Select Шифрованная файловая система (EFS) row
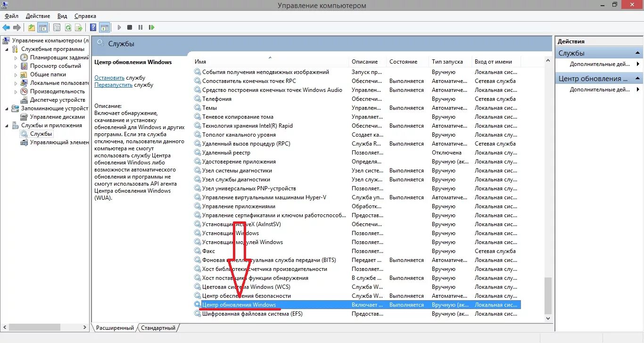Viewport: 644px width, 343px height. pos(357,314)
